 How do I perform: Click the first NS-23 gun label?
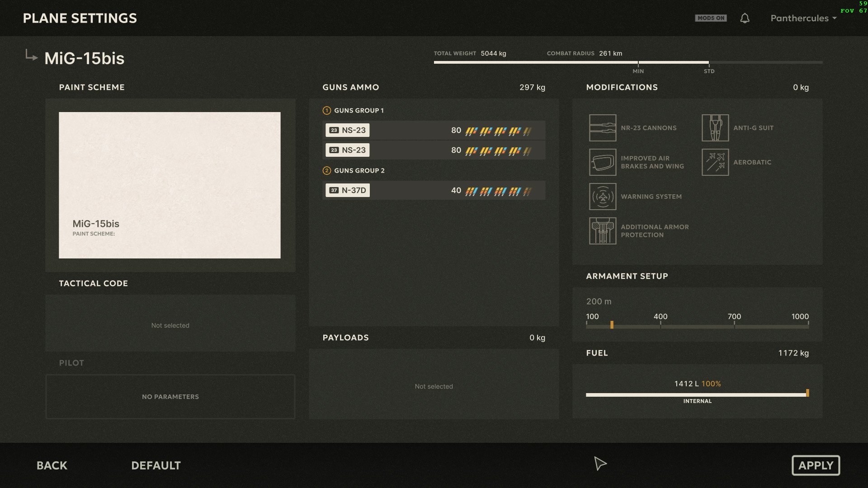point(347,130)
